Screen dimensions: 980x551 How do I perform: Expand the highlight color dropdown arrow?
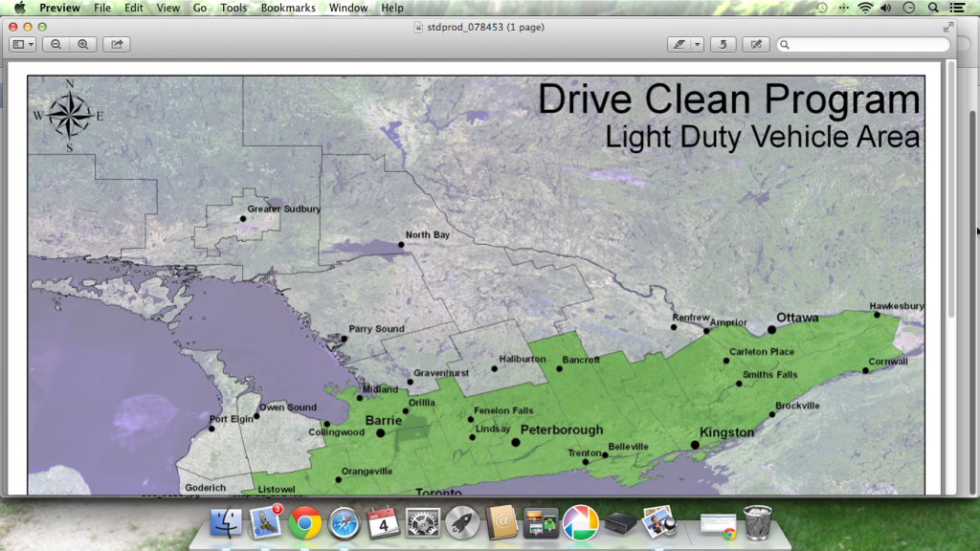698,44
